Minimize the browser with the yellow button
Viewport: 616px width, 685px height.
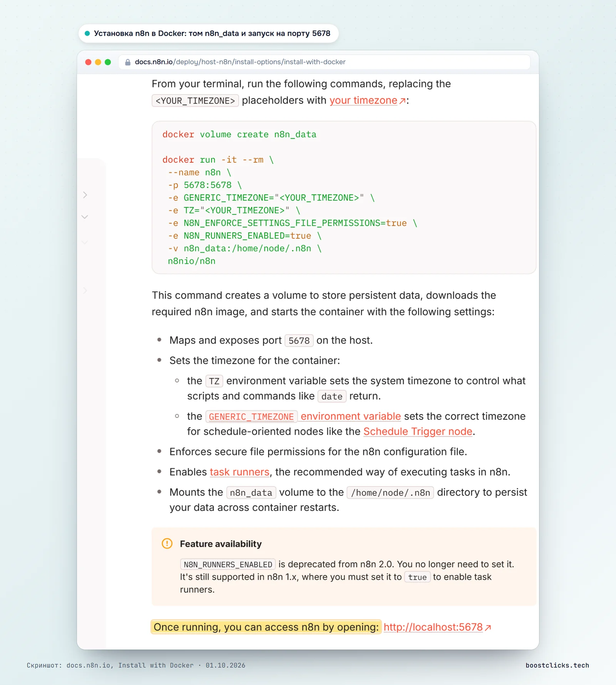[98, 62]
